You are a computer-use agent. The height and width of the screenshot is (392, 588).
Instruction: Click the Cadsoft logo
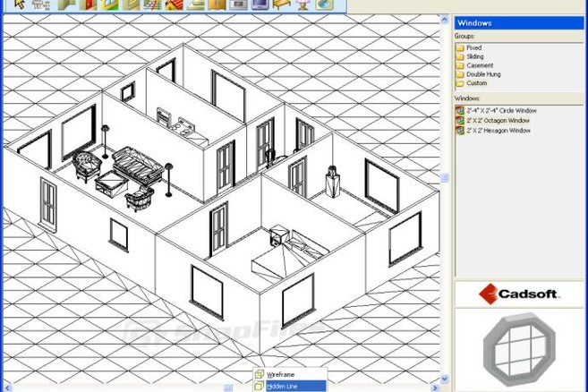[519, 294]
